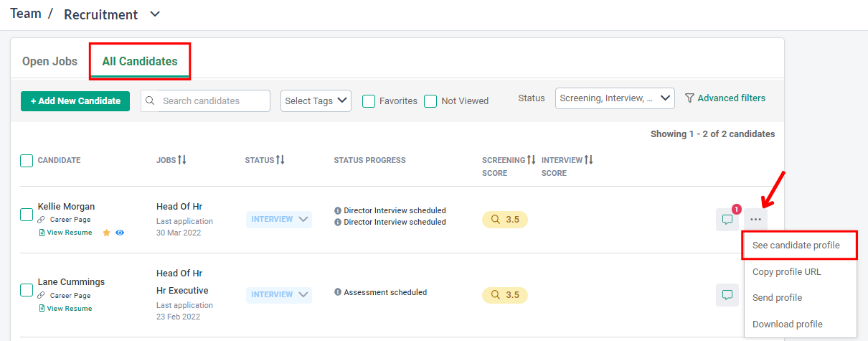868x341 pixels.
Task: Click the favorite star next to Kellie Morgan
Action: coord(106,233)
